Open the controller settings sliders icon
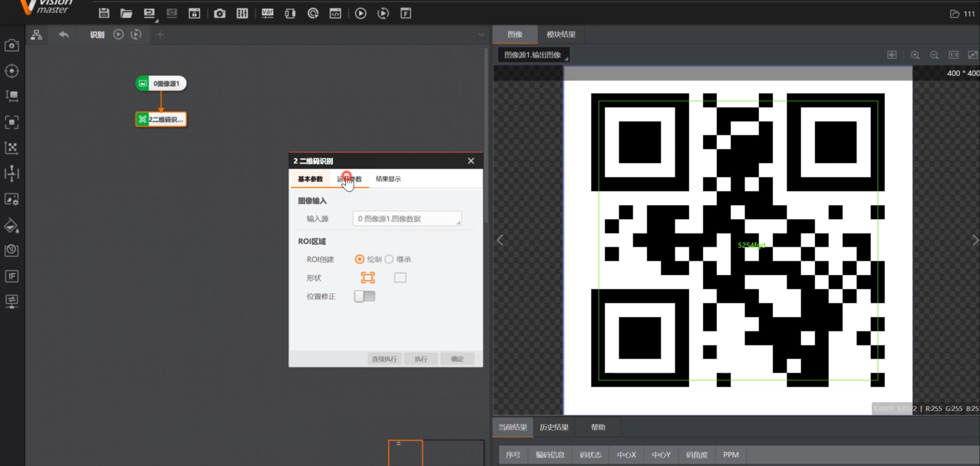The width and height of the screenshot is (980, 466). (242, 13)
